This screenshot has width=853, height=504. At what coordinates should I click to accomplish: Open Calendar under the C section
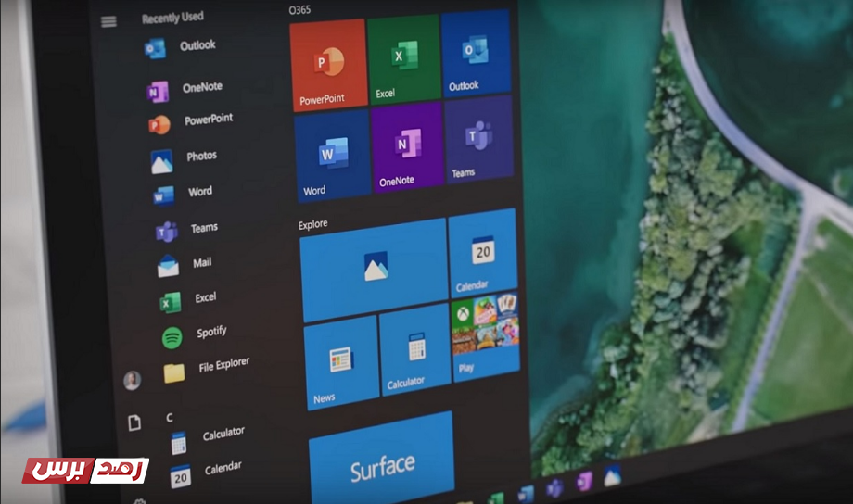206,473
